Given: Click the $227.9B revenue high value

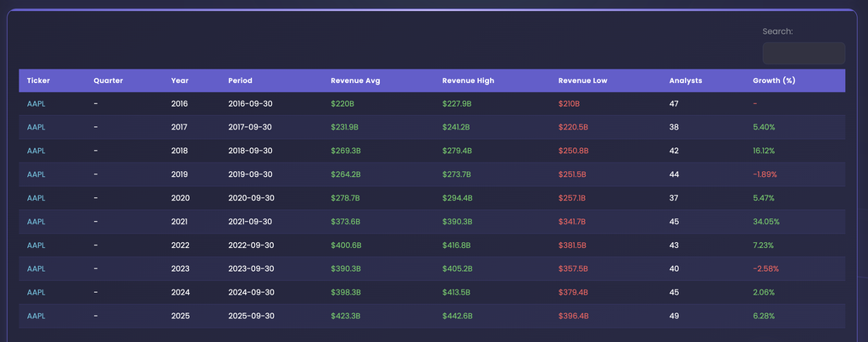Looking at the screenshot, I should click(457, 103).
